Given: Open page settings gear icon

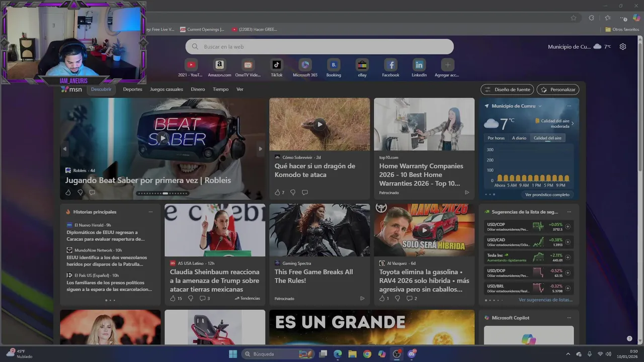Looking at the screenshot, I should click(623, 47).
